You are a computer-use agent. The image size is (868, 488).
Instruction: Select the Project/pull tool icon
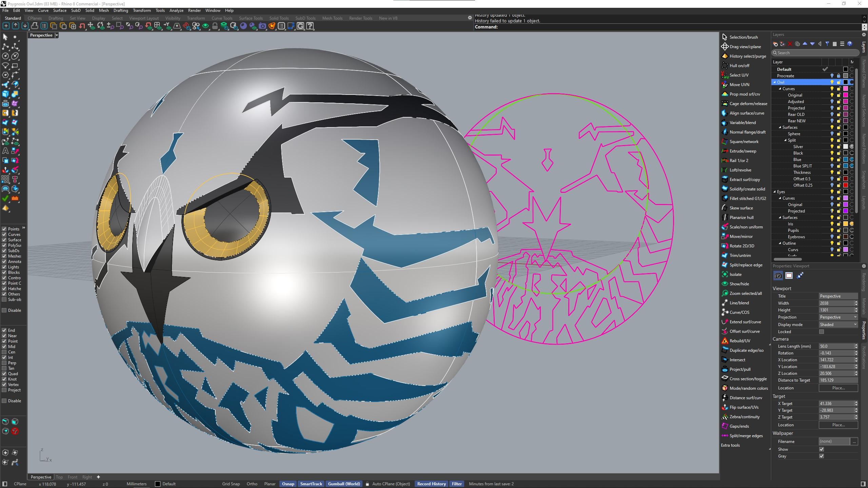tap(725, 369)
